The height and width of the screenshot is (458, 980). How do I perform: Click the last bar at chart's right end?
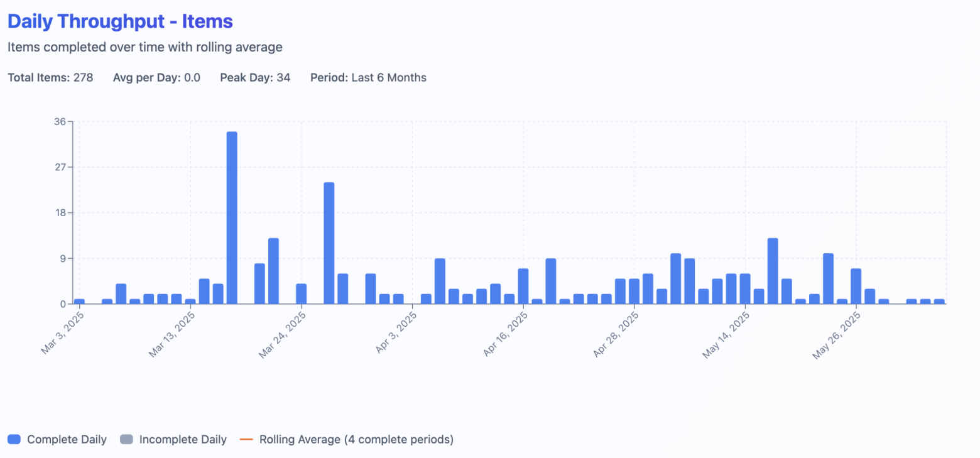pos(939,302)
